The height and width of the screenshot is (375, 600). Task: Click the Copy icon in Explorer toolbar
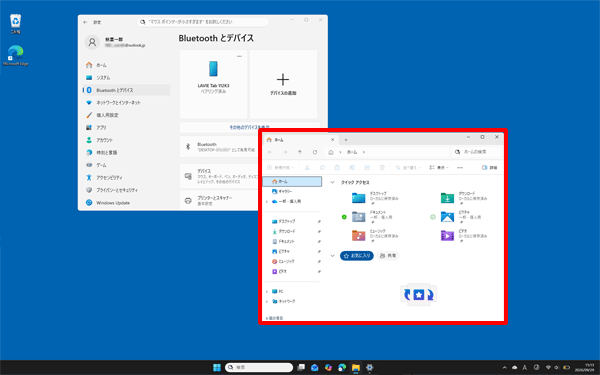coord(322,168)
